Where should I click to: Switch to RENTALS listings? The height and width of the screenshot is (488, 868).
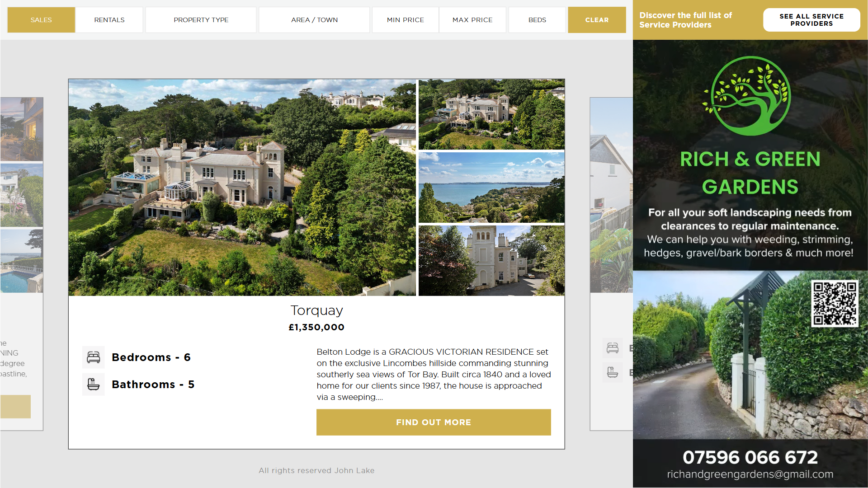click(x=109, y=20)
